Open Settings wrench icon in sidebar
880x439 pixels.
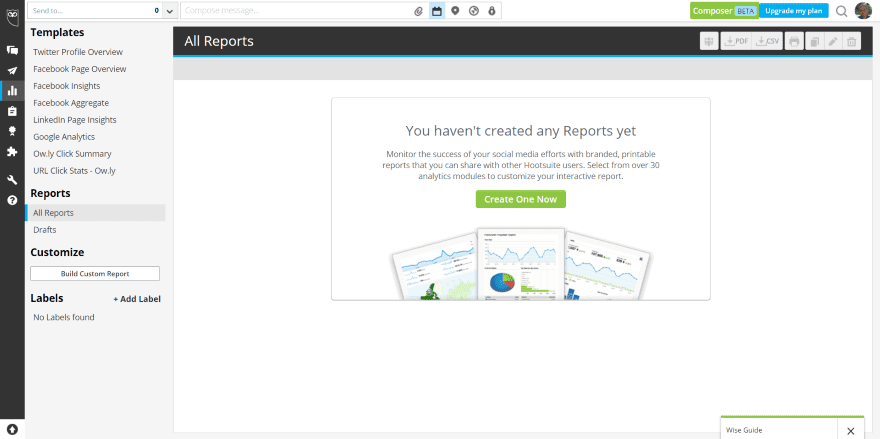(12, 180)
